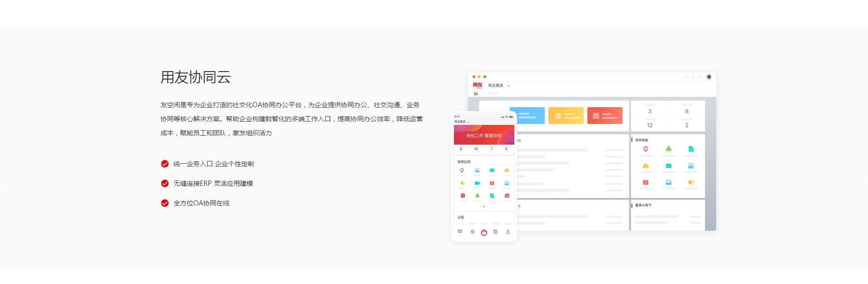Click the red calendar icon in desktop 常用导航
The image size is (868, 284).
coord(645,182)
